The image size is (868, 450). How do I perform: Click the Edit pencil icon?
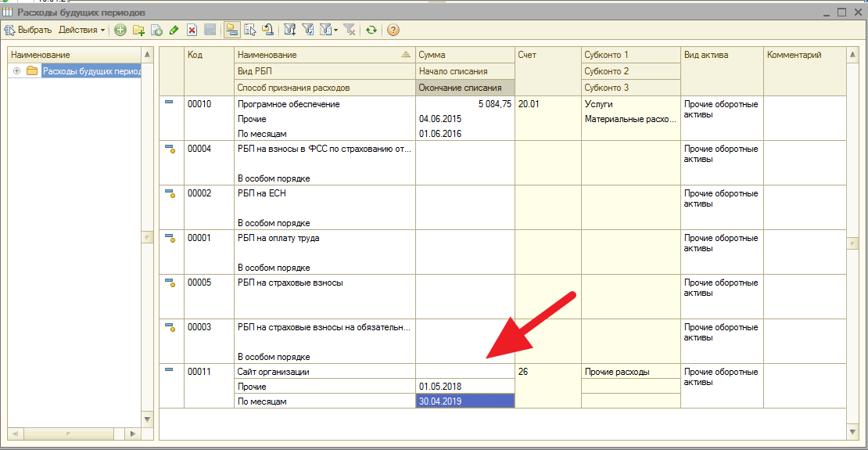coord(174,30)
